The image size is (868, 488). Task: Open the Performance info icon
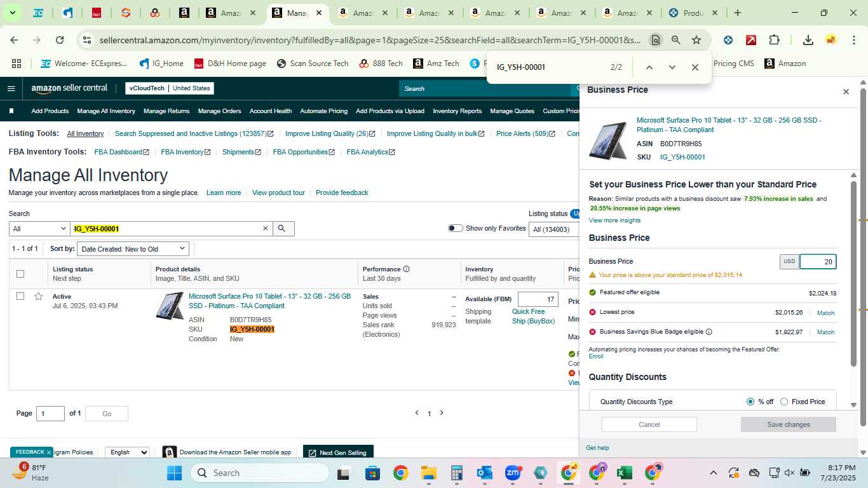click(x=406, y=269)
